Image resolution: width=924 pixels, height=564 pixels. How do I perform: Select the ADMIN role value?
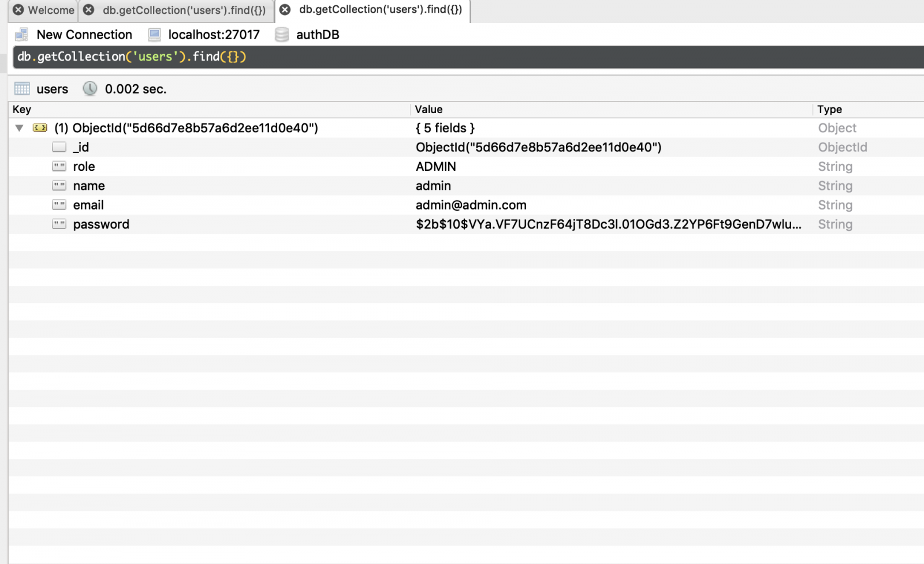(x=437, y=166)
